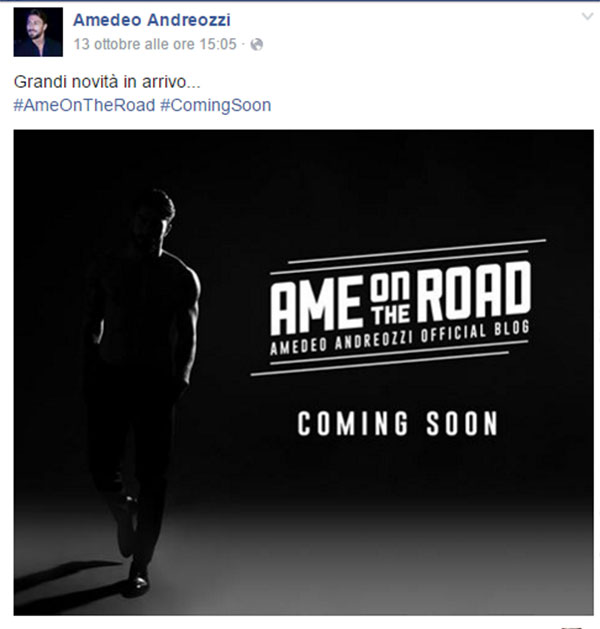Click the man's head silhouette in photo

point(154,219)
